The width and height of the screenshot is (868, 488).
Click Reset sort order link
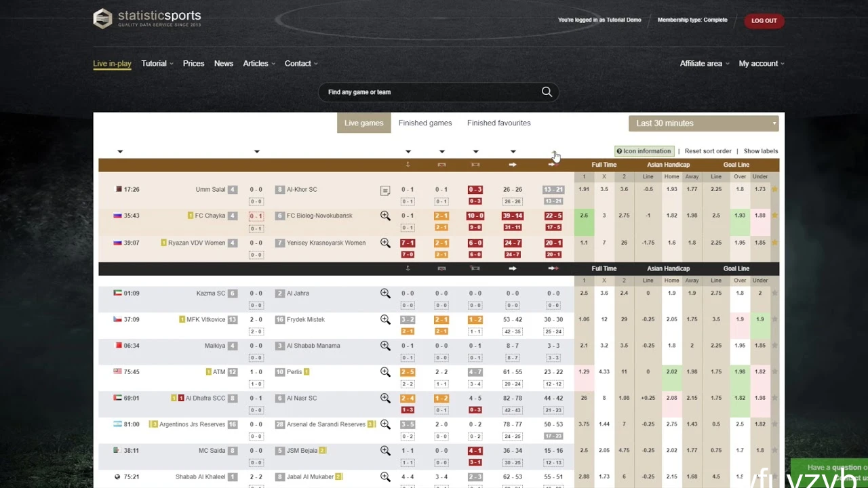pos(707,151)
